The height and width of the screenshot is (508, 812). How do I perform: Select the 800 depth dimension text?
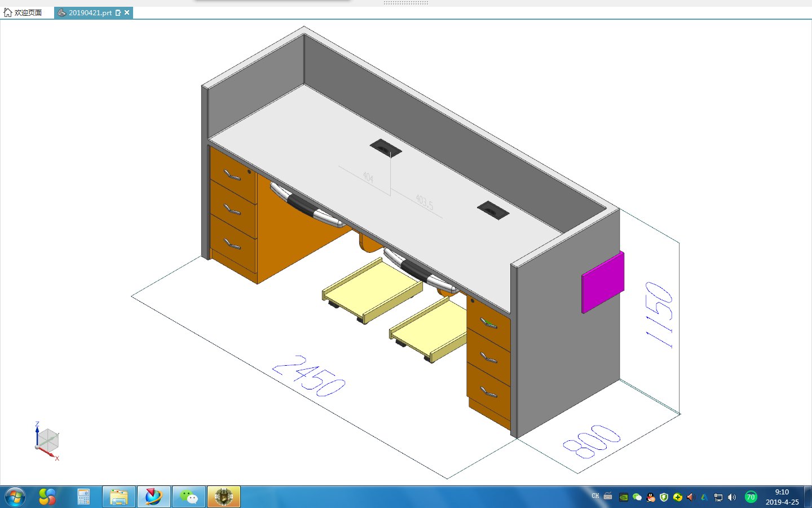point(592,441)
